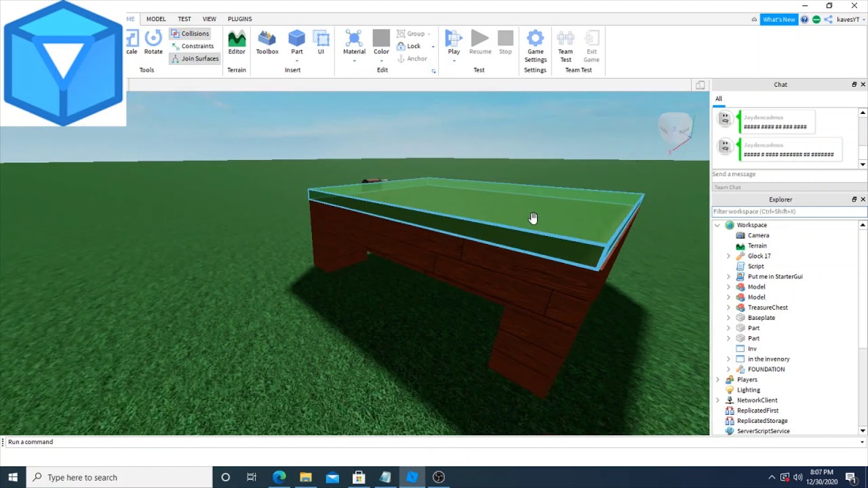Switch to the PLUGINS ribbon tab

click(239, 19)
